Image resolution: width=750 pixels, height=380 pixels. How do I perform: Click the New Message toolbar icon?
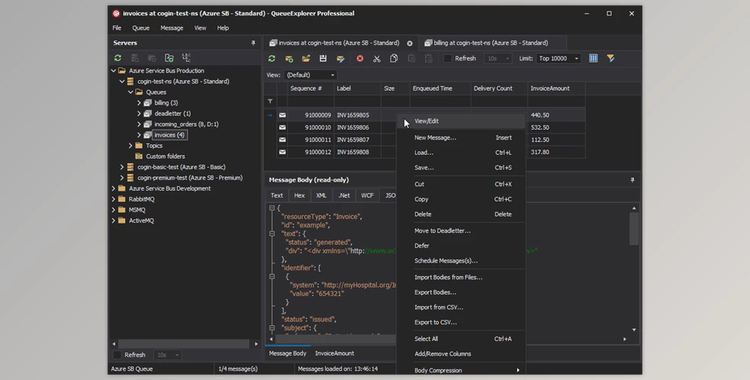click(x=289, y=58)
